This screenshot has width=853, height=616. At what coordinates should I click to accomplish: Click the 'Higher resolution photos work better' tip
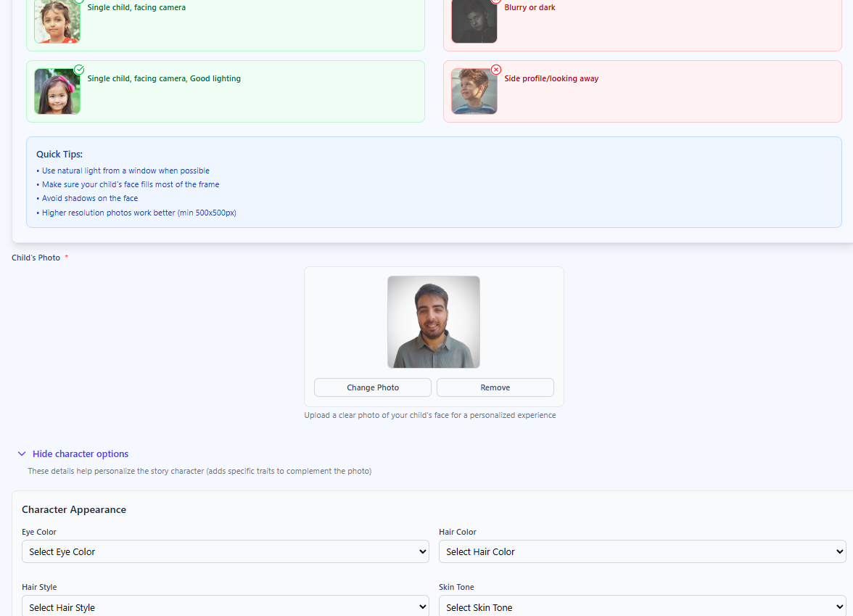click(x=137, y=213)
